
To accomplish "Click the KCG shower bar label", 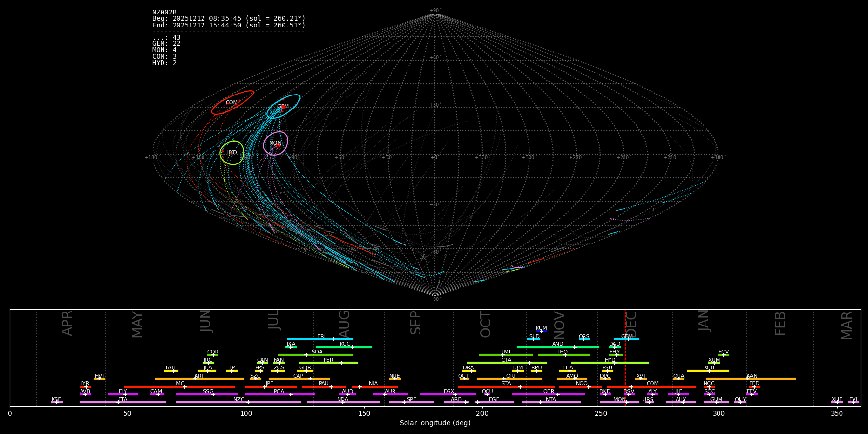I will (345, 344).
